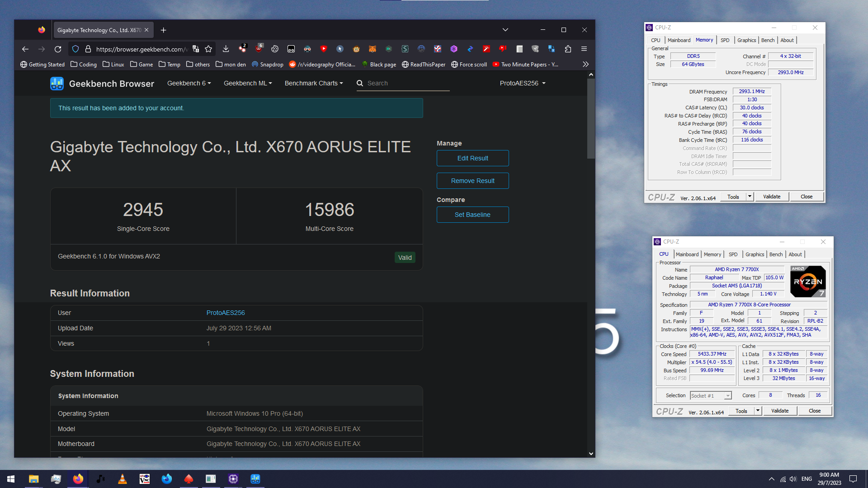Image resolution: width=868 pixels, height=488 pixels.
Task: Open the puzzle-piece Extensions menu
Action: [x=568, y=49]
